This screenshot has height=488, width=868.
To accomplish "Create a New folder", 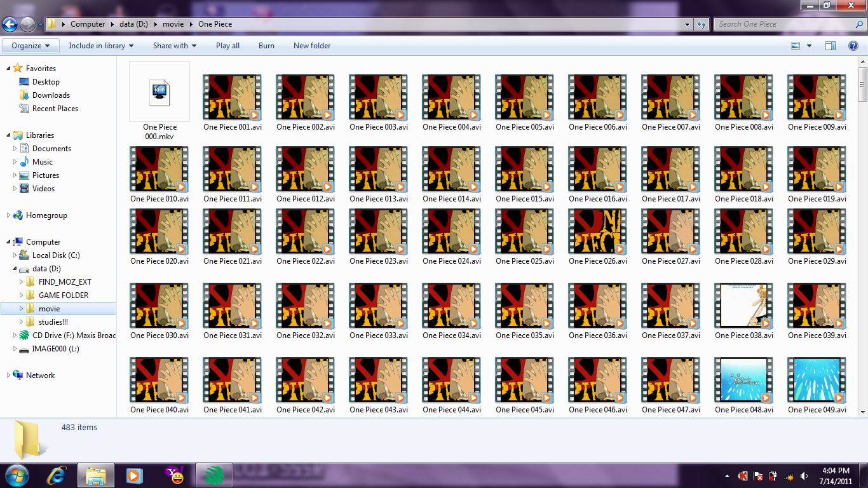I will click(x=312, y=46).
